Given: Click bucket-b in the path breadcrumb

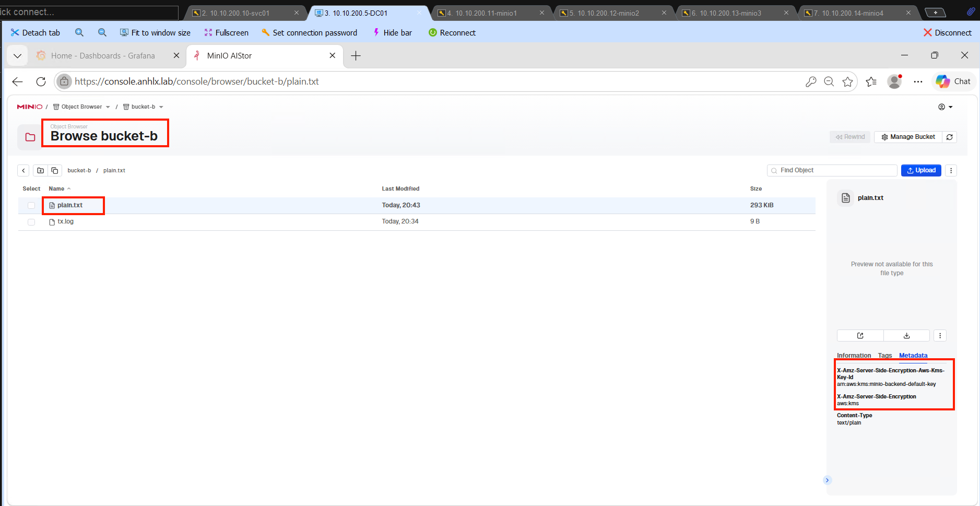Looking at the screenshot, I should coord(79,170).
